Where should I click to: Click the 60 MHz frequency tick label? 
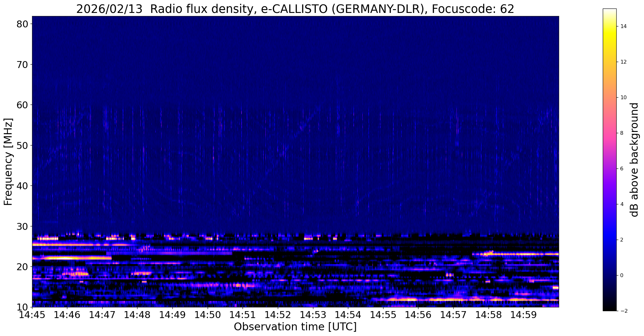[x=22, y=105]
